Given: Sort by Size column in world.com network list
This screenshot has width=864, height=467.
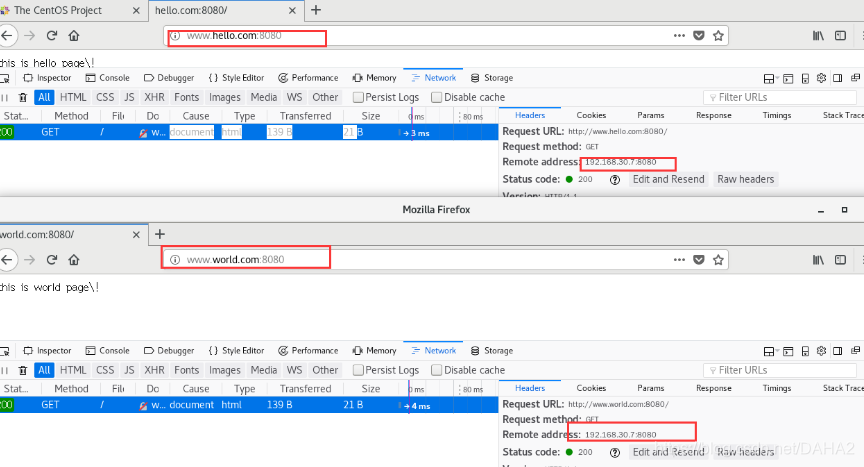Looking at the screenshot, I should 371,389.
